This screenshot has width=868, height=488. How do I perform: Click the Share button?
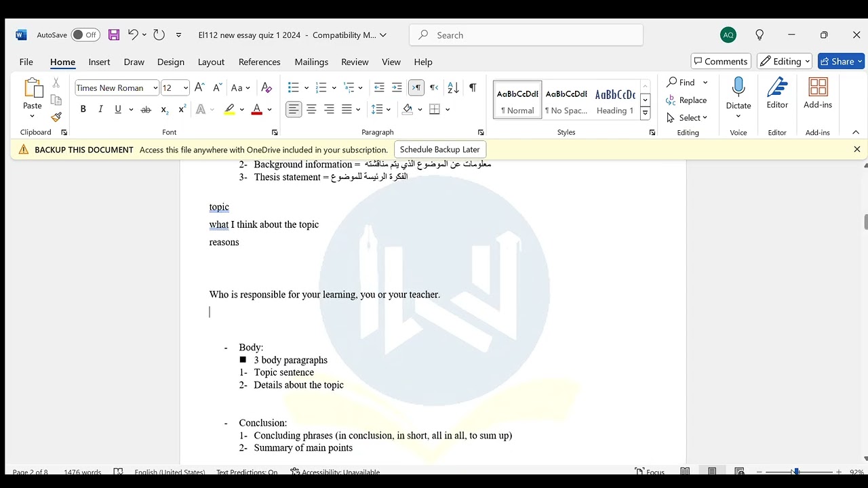(x=841, y=61)
